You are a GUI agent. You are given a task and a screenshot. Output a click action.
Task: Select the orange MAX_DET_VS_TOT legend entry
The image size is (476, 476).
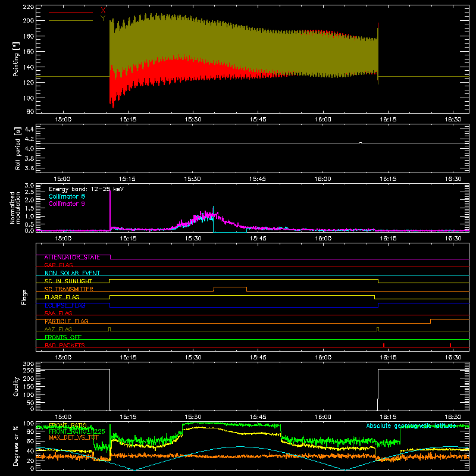click(74, 437)
